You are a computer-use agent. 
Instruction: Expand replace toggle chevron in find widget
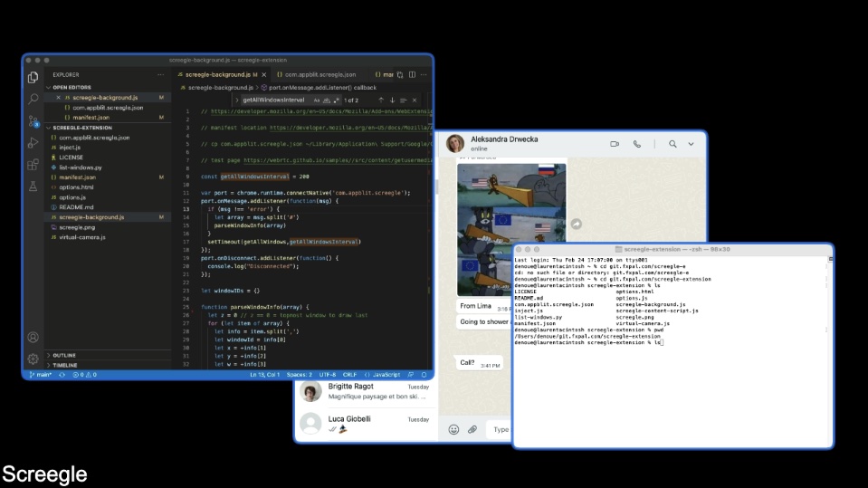tap(237, 100)
